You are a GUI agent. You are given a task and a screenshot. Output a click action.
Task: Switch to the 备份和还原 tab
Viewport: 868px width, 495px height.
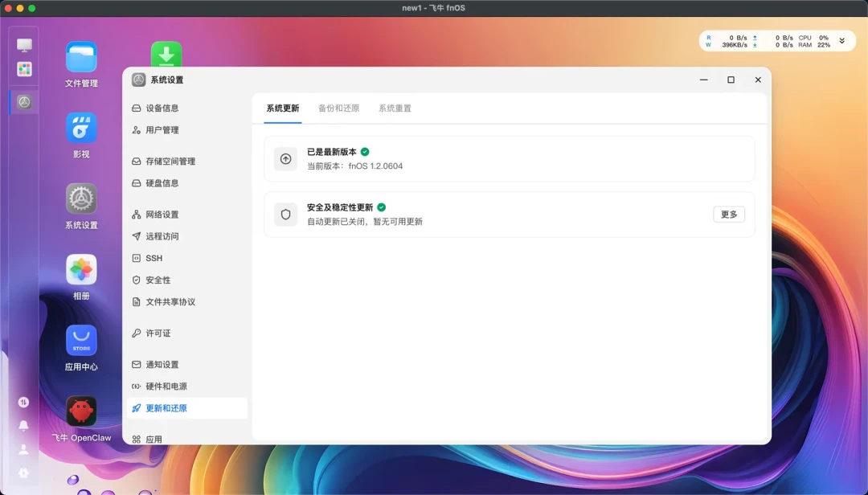(339, 108)
